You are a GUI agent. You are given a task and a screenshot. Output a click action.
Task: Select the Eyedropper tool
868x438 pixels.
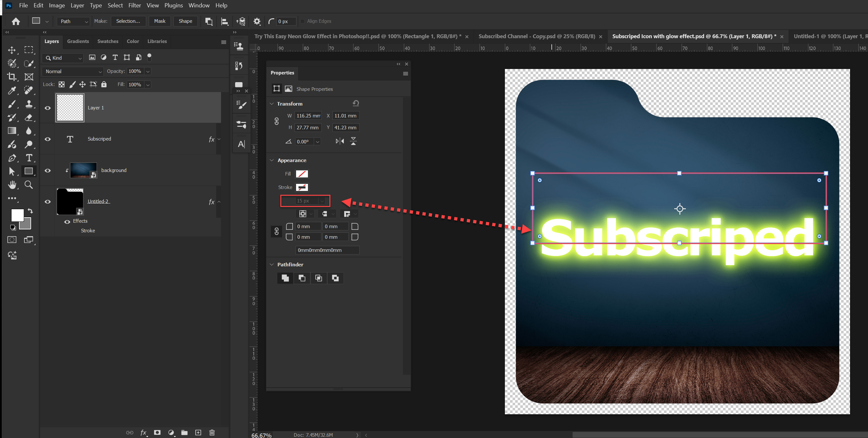click(x=12, y=90)
